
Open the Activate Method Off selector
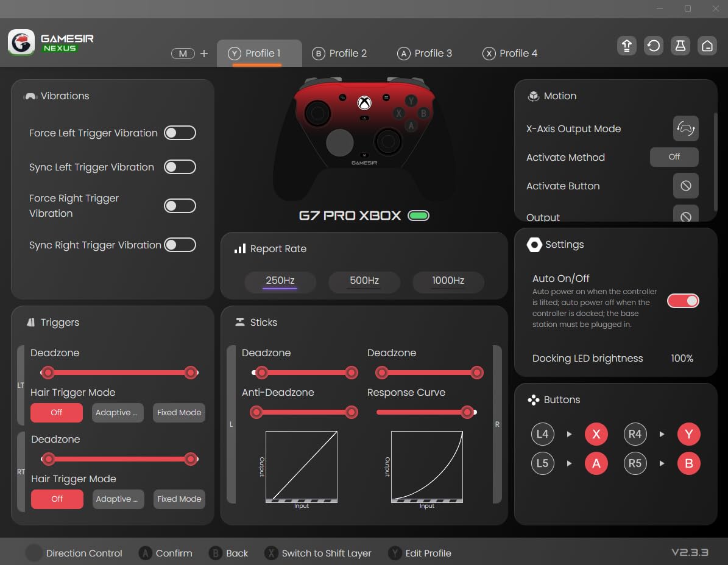[674, 157]
